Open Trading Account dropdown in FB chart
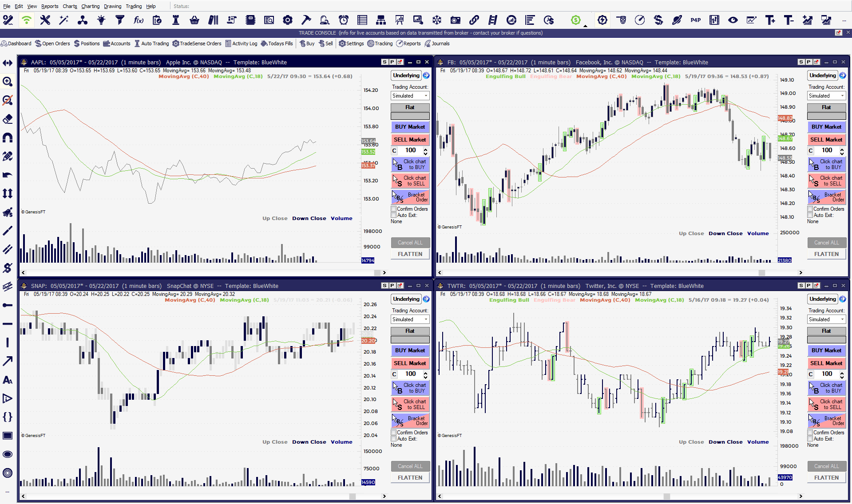Screen dimensions: 852x504 [x=826, y=96]
